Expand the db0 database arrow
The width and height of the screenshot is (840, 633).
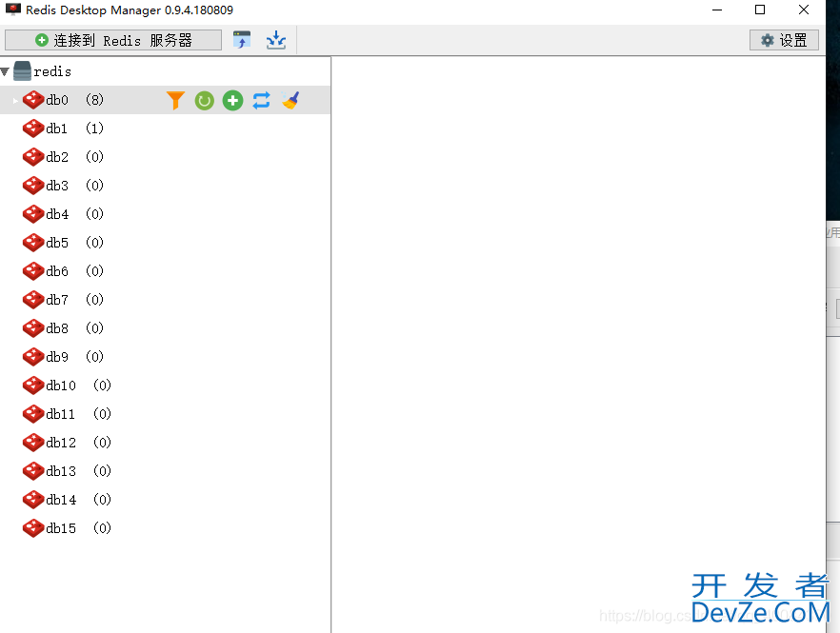pos(15,100)
